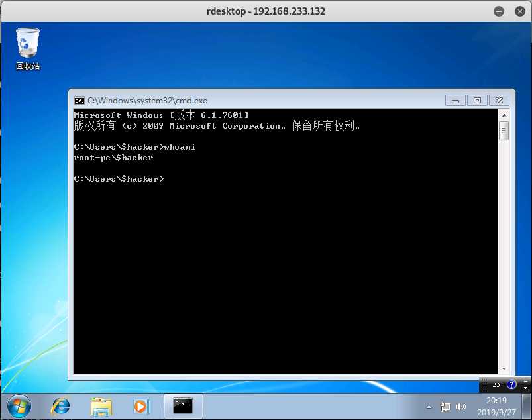Click the root-pc\$hacker output line
This screenshot has width=532, height=420.
(x=114, y=158)
